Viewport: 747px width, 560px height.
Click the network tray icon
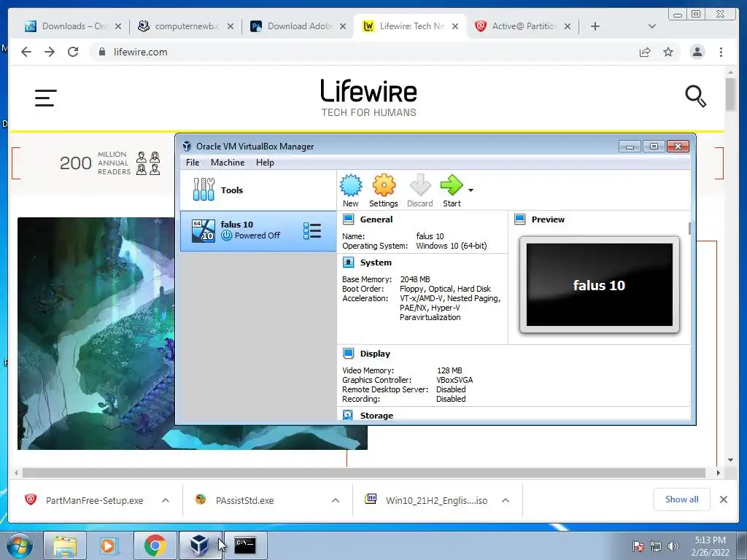tap(656, 546)
